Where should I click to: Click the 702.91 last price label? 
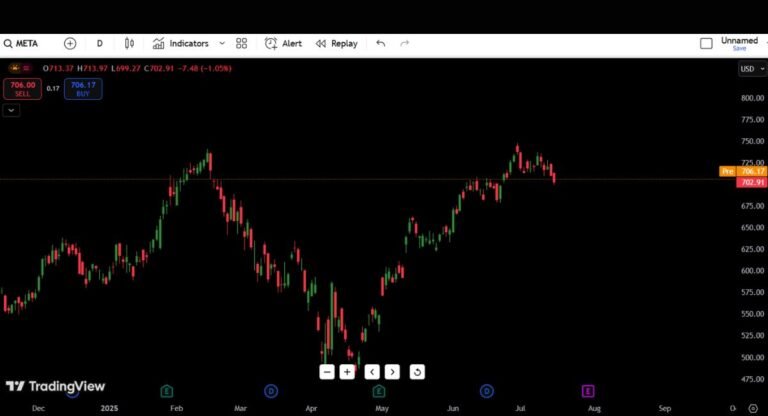pyautogui.click(x=752, y=182)
